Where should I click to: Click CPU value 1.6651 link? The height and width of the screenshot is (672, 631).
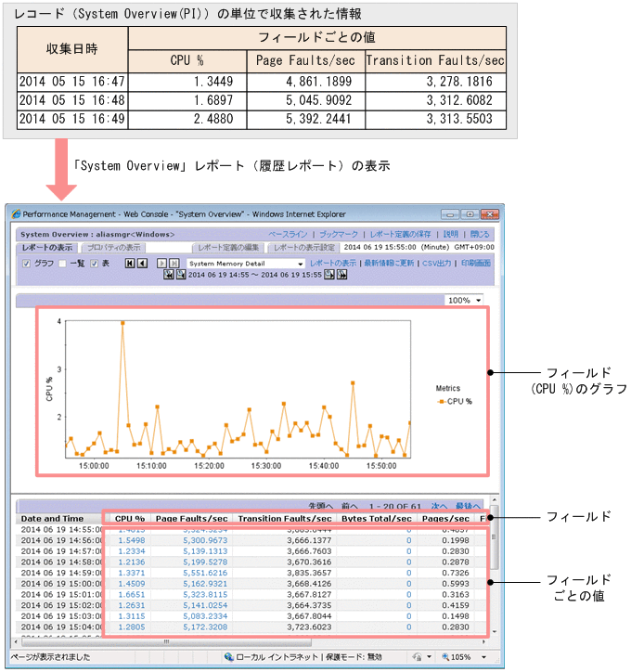[132, 594]
